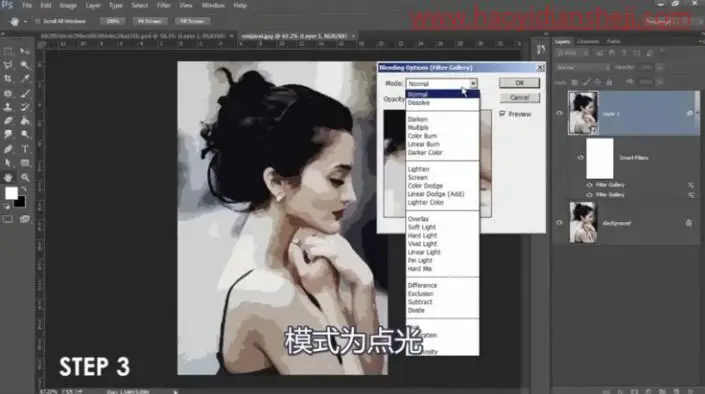This screenshot has height=394, width=705.
Task: Select the Paint Bucket tool
Action: click(x=25, y=121)
